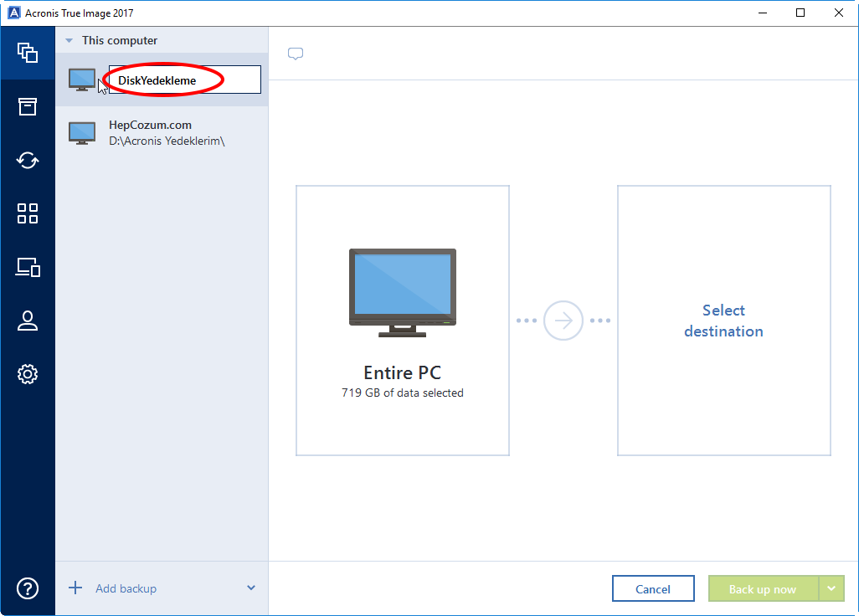Click the plus icon for Add backup
This screenshot has width=859, height=616.
[75, 588]
